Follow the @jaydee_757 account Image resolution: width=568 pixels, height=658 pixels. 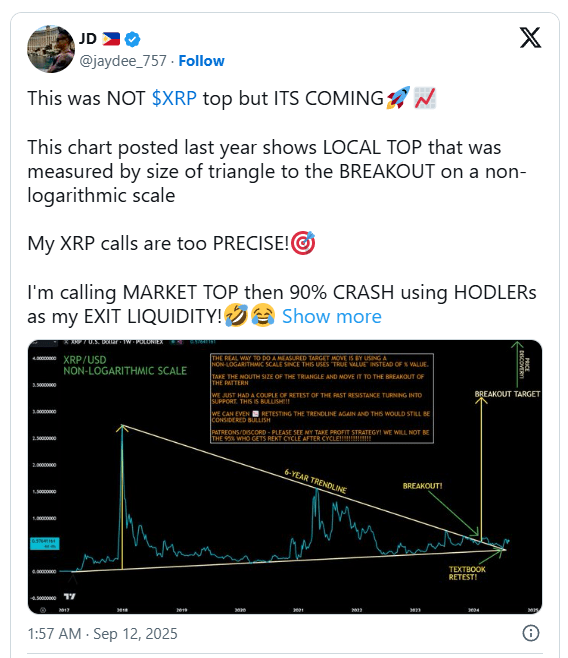pyautogui.click(x=201, y=61)
